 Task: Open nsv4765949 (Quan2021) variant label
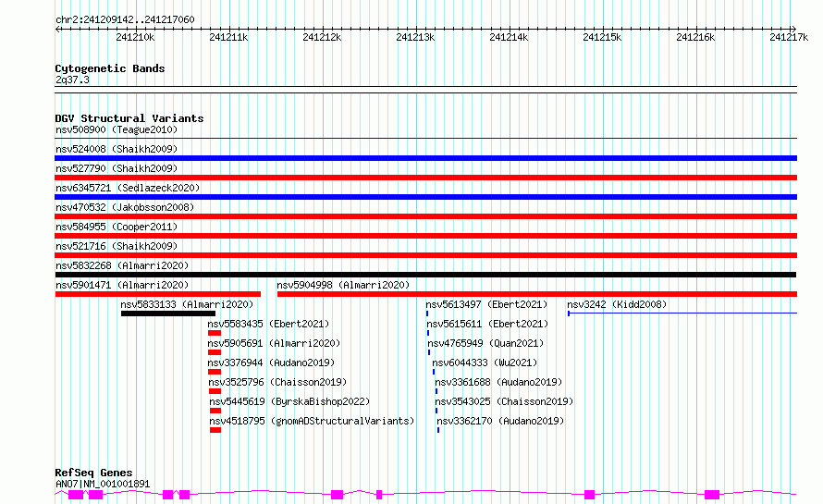coord(485,343)
